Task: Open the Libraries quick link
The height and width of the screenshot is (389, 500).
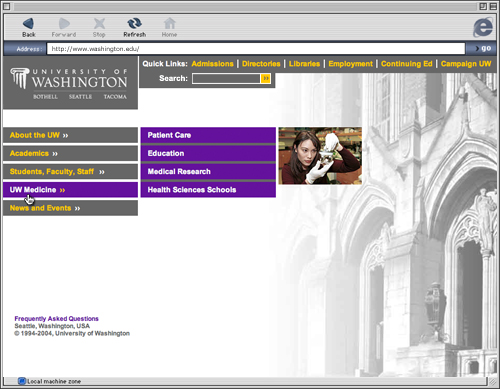Action: click(304, 64)
